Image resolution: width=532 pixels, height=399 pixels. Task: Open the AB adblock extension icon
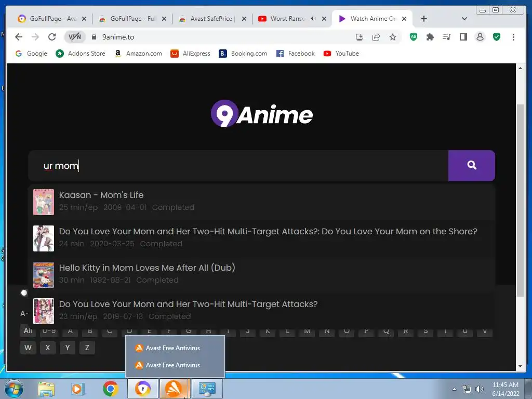413,37
